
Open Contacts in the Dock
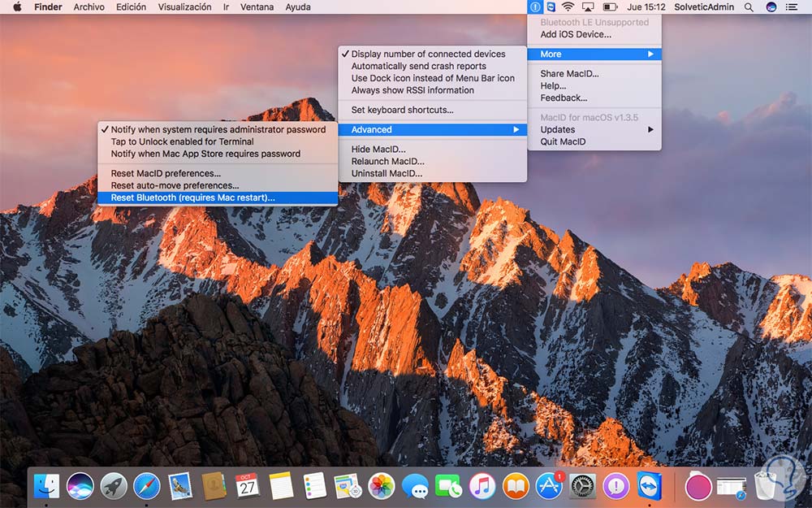[x=214, y=486]
